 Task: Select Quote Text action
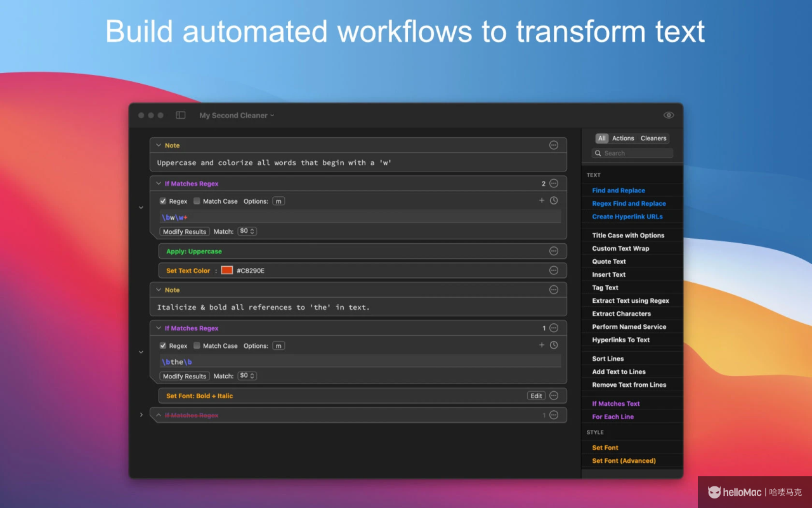click(x=609, y=262)
